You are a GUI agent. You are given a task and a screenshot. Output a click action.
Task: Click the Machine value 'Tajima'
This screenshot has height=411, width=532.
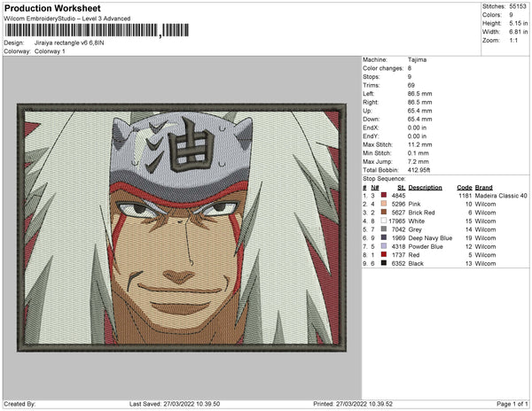(x=417, y=59)
